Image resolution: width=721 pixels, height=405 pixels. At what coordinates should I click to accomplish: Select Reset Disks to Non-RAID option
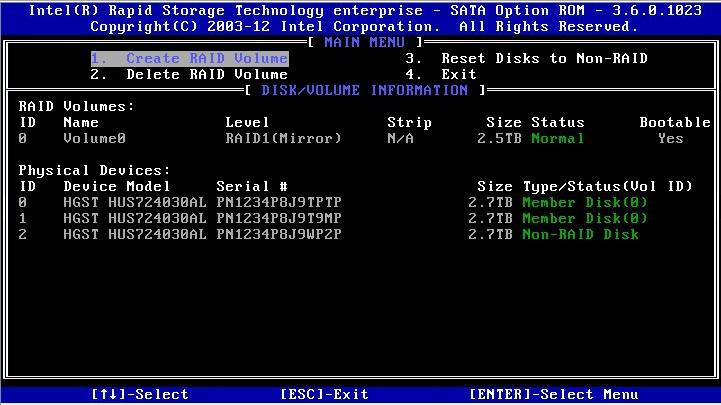[528, 58]
